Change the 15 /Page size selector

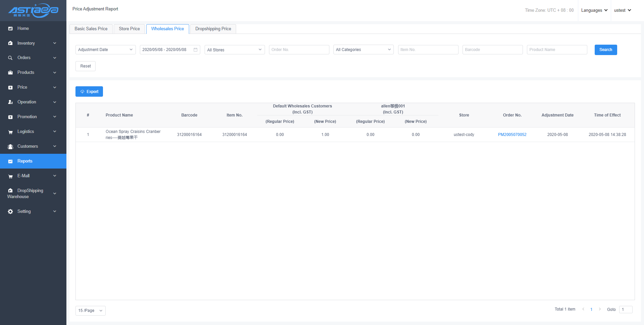click(x=90, y=311)
